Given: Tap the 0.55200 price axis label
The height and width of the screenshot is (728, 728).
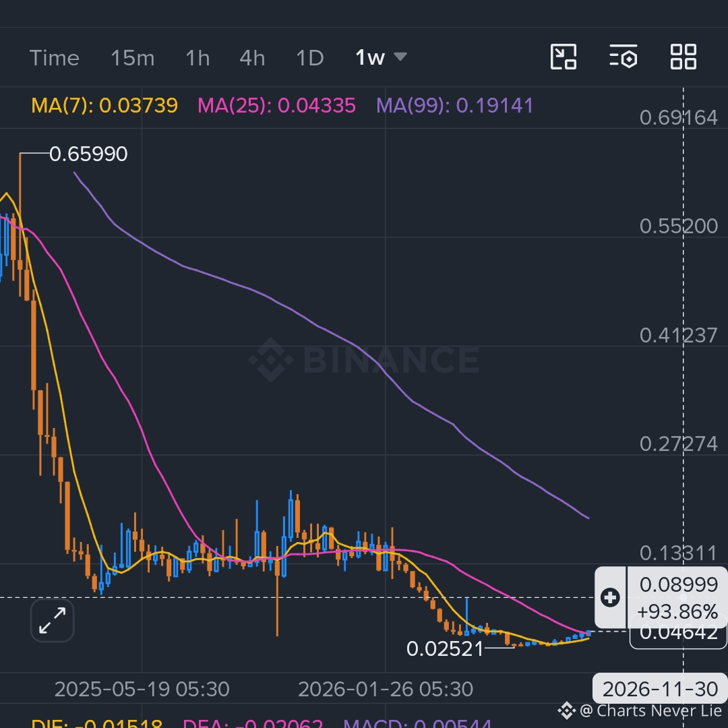Looking at the screenshot, I should point(678,226).
